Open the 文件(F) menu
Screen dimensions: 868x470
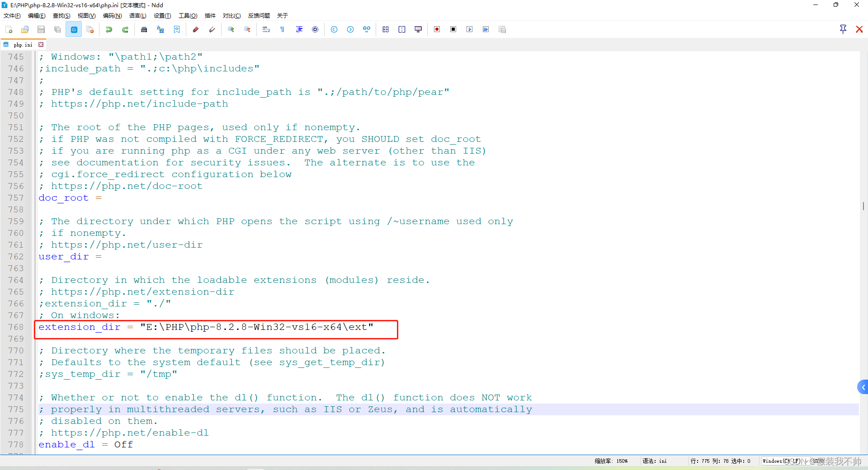(12, 16)
